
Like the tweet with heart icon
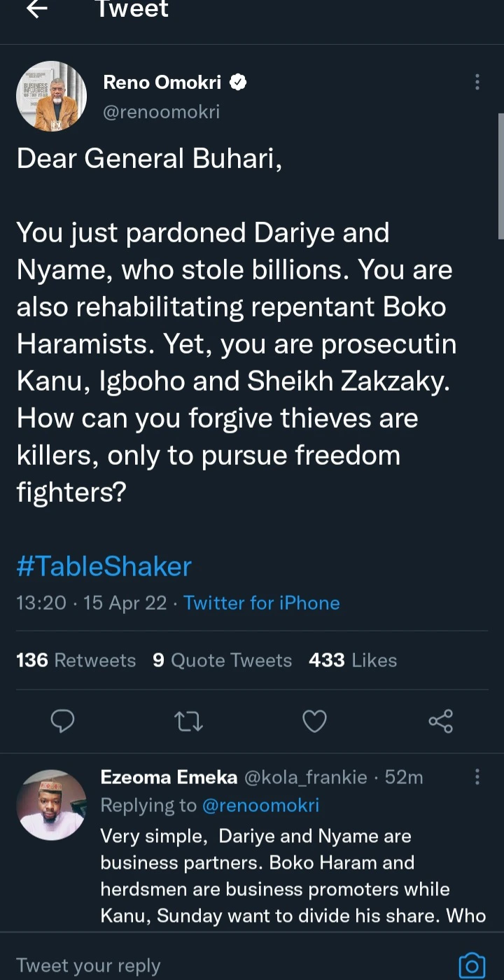pyautogui.click(x=314, y=721)
